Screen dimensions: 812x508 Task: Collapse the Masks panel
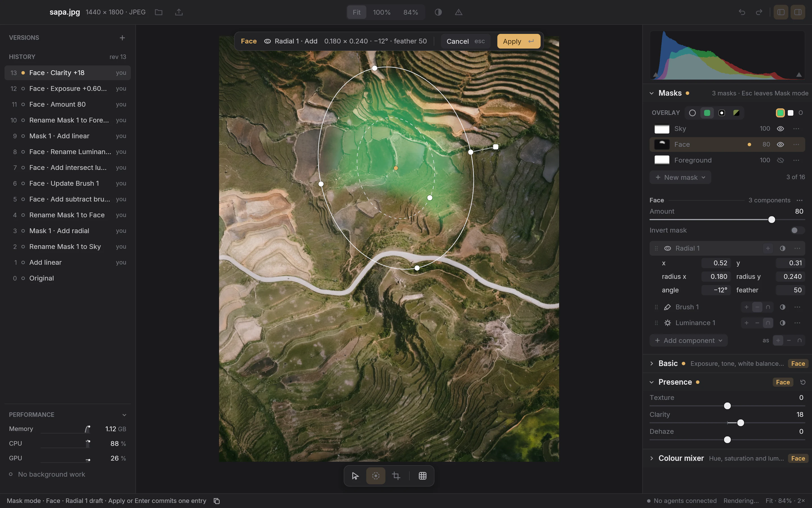click(652, 93)
